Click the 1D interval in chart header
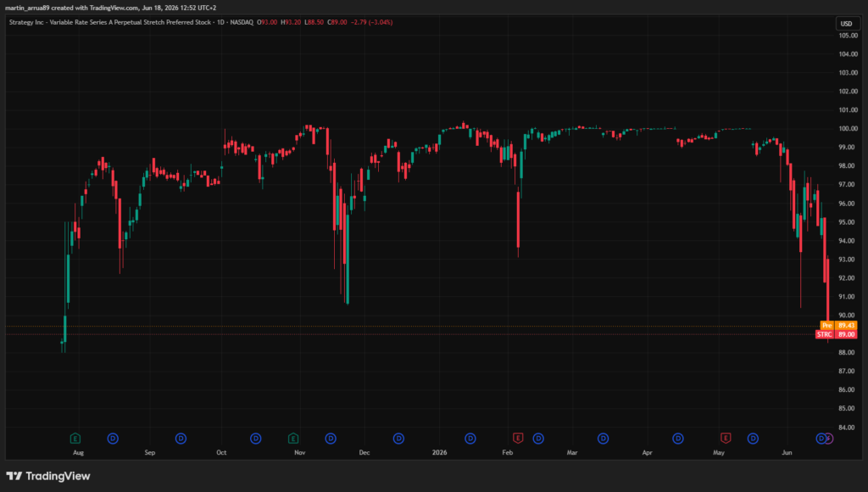The width and height of the screenshot is (868, 492). (221, 22)
